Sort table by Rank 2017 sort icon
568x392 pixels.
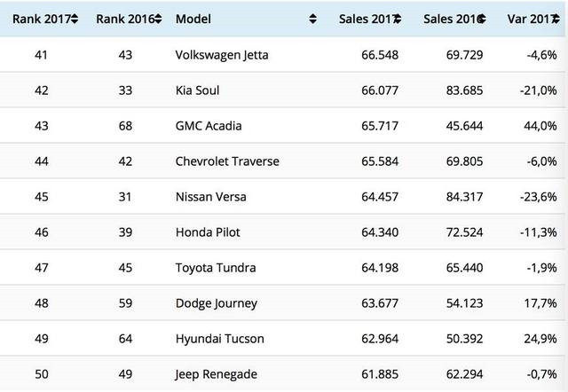point(75,19)
